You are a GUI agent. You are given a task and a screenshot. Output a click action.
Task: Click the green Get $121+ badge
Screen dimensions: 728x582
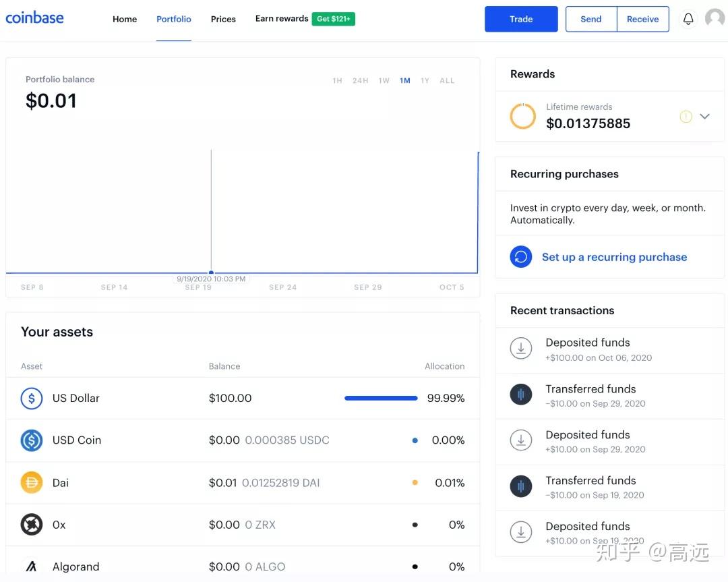pos(334,19)
